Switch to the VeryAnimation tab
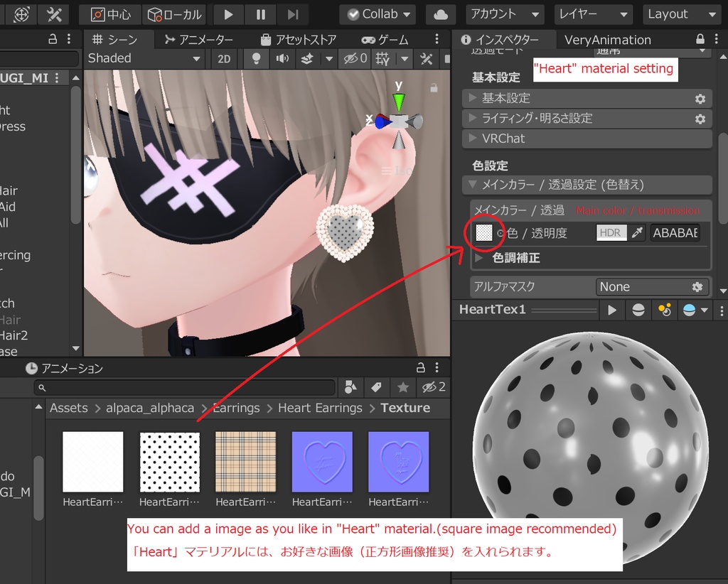Viewport: 728px width, 584px height. tap(607, 40)
